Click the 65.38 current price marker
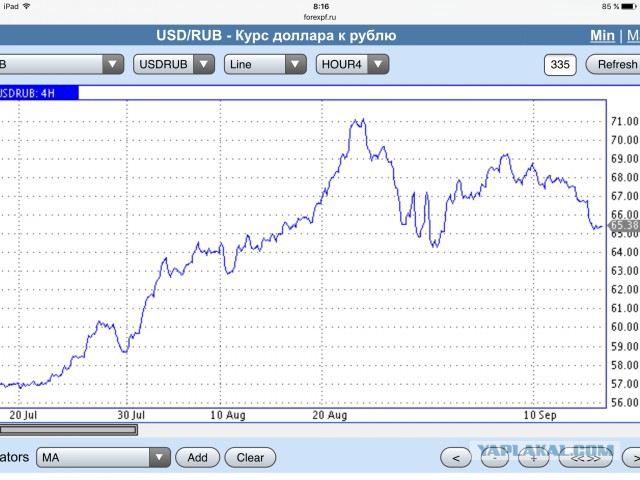640x480 pixels. click(x=624, y=225)
